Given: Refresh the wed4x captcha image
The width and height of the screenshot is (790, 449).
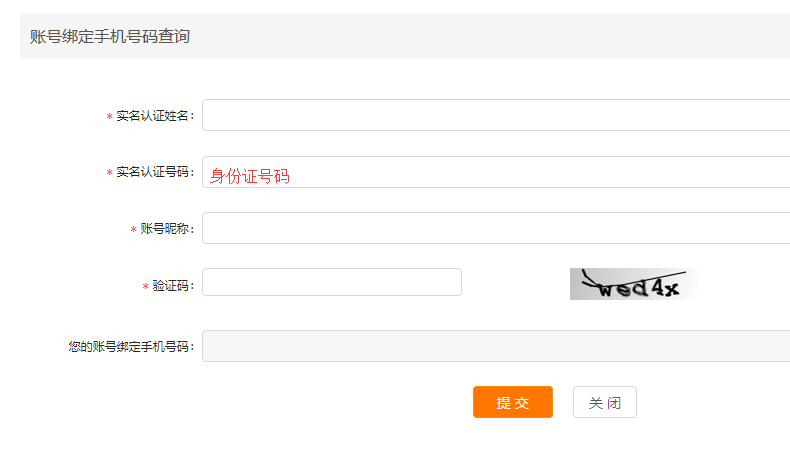Looking at the screenshot, I should click(x=634, y=284).
